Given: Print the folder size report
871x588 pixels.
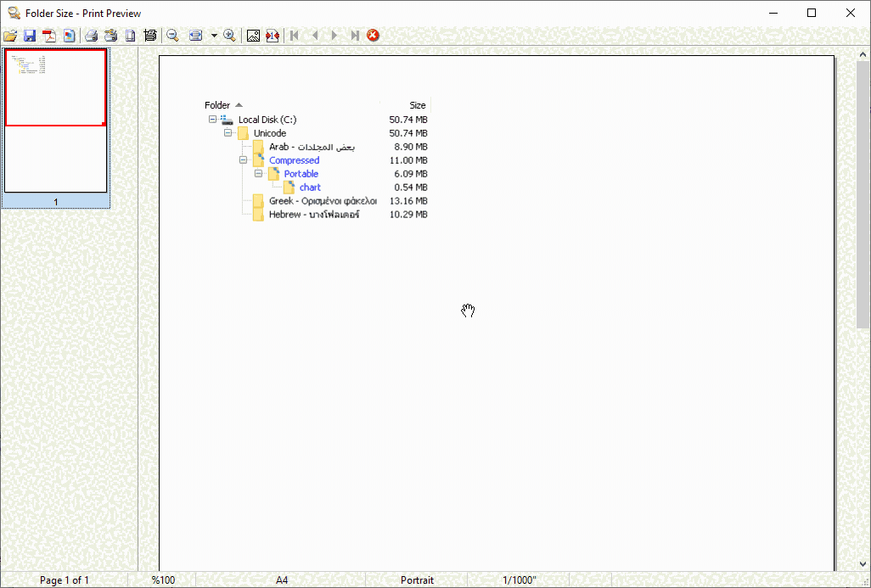Looking at the screenshot, I should 91,35.
